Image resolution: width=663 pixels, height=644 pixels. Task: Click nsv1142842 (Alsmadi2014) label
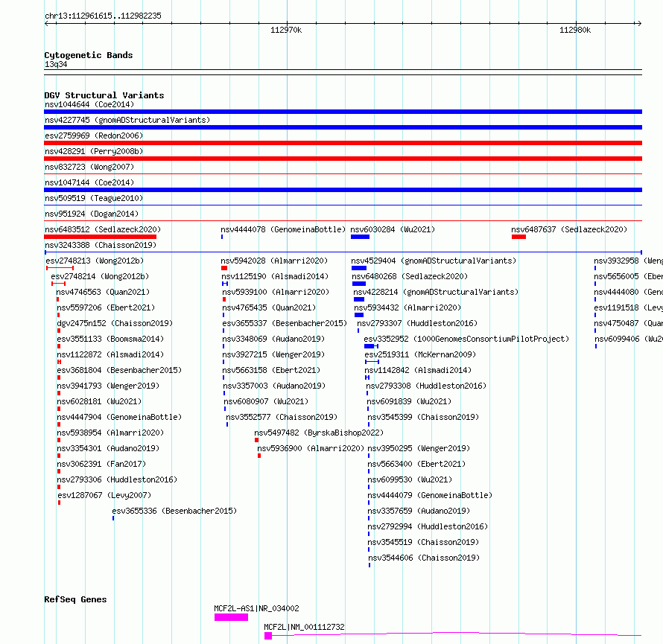click(x=418, y=370)
